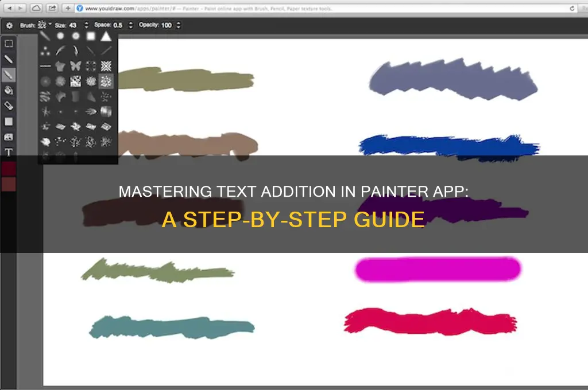Pick the ring-shaped round brush preset
Image resolution: width=588 pixels, height=390 pixels.
[76, 36]
